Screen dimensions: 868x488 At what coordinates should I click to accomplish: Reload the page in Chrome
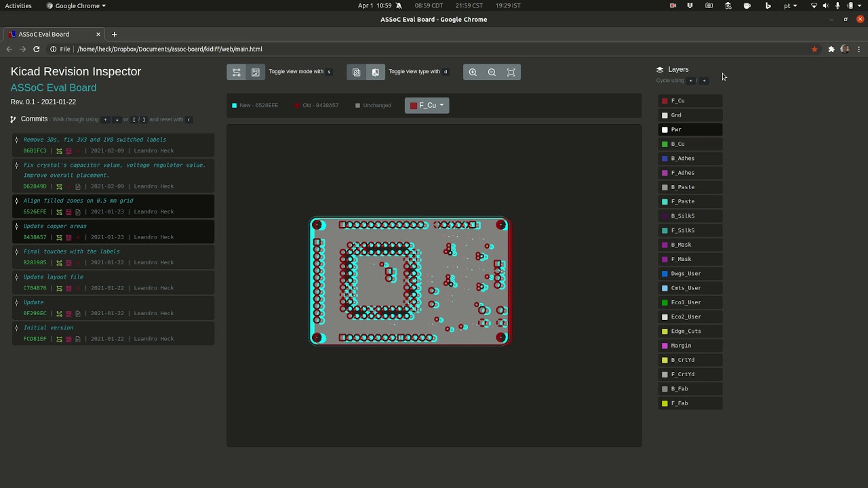coord(36,49)
